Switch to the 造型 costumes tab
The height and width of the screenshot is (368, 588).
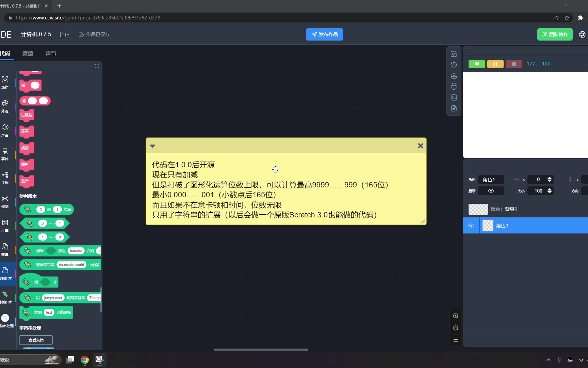point(28,53)
